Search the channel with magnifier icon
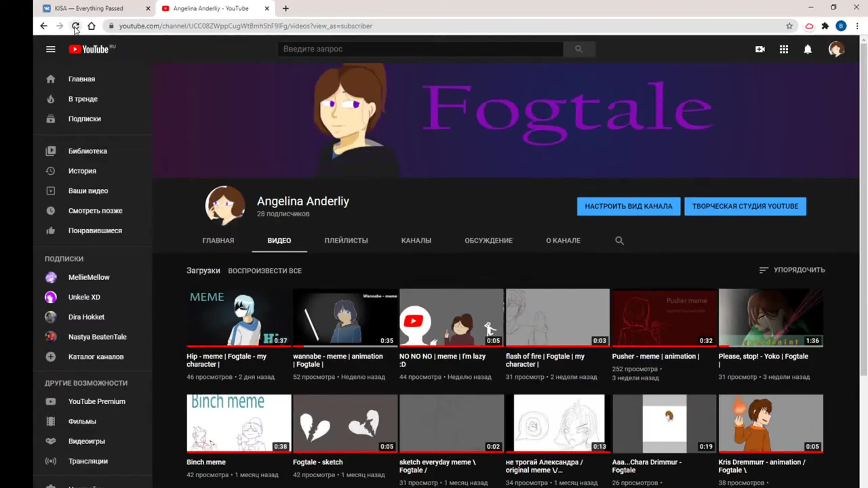This screenshot has width=868, height=488. click(619, 240)
